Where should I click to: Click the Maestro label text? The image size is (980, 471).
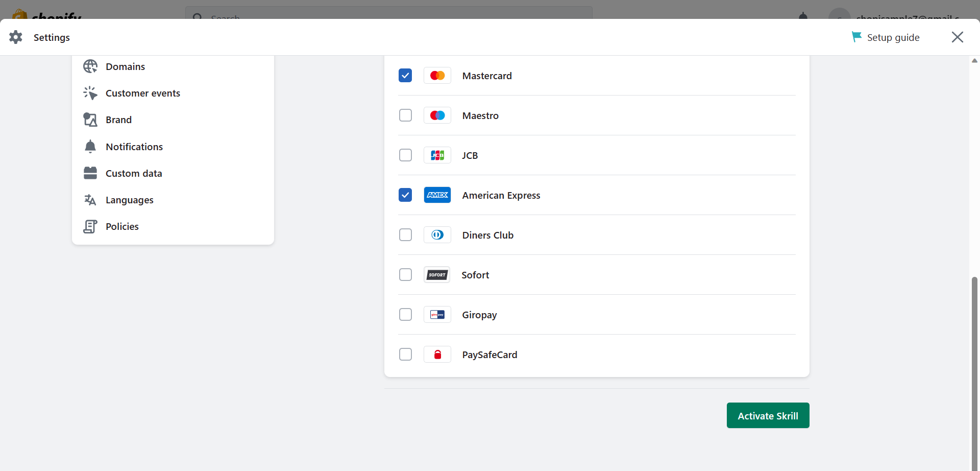click(x=480, y=115)
